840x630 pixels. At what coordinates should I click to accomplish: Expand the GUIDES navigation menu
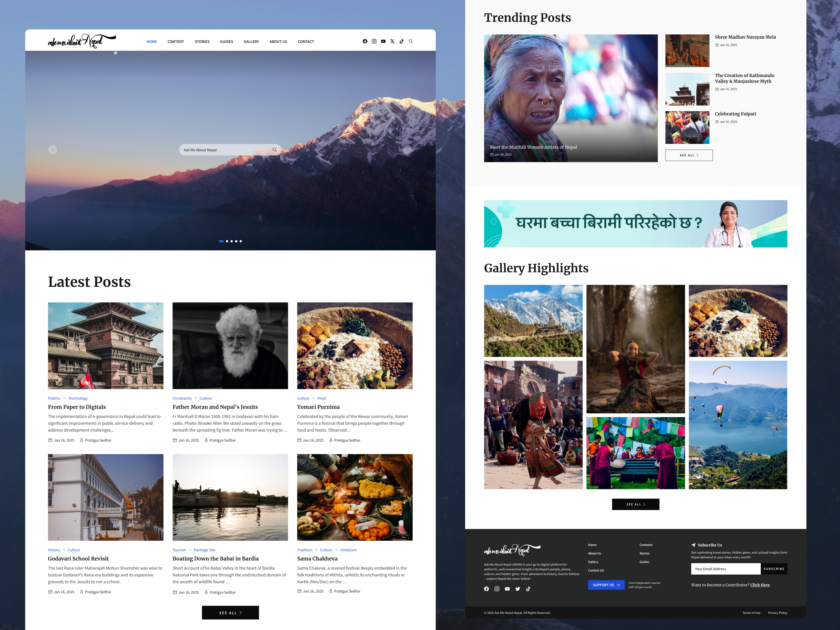[226, 41]
